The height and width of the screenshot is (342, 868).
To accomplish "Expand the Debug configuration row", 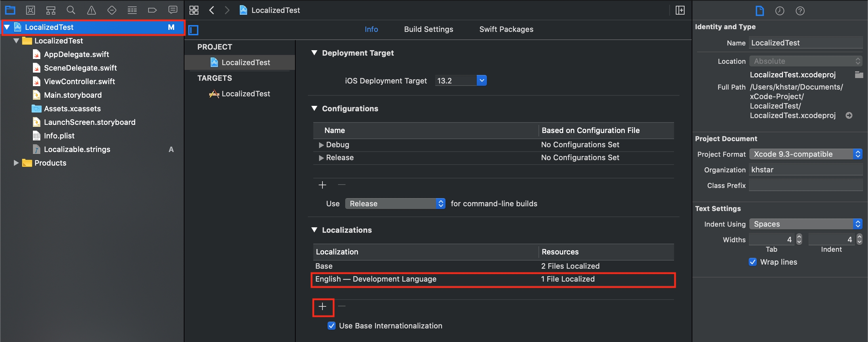I will [321, 145].
